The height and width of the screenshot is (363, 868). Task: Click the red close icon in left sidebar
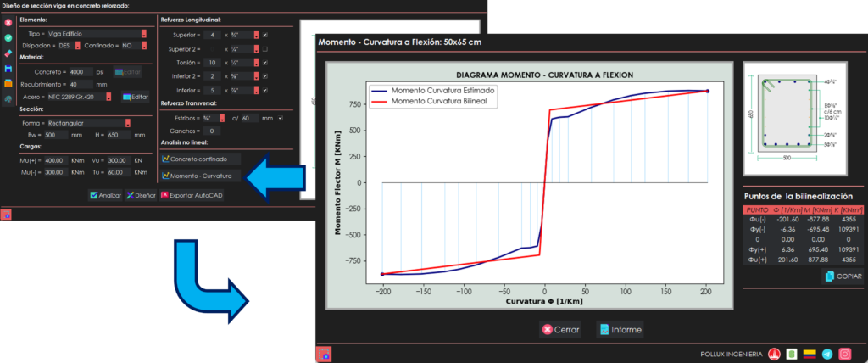[x=8, y=23]
